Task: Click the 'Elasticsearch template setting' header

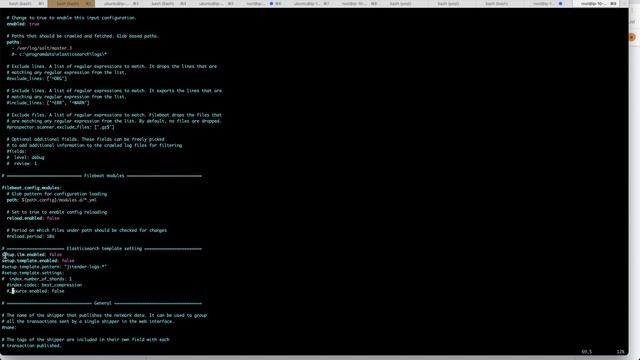Action: 104,248
